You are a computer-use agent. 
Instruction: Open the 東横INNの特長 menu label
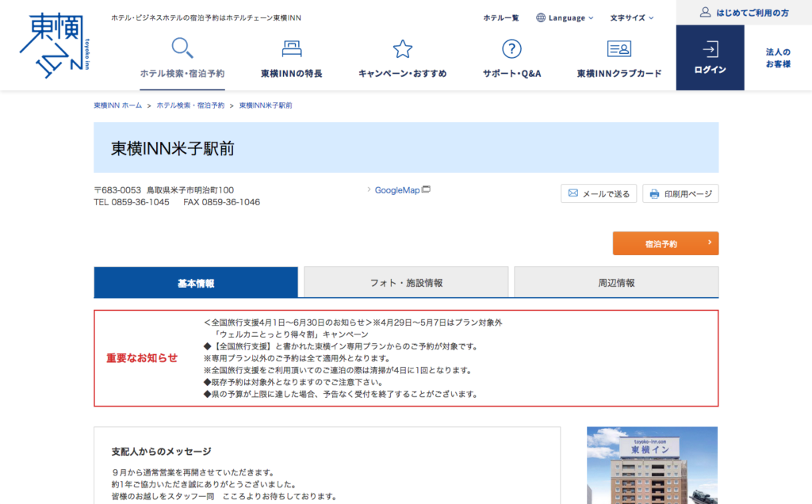[292, 74]
